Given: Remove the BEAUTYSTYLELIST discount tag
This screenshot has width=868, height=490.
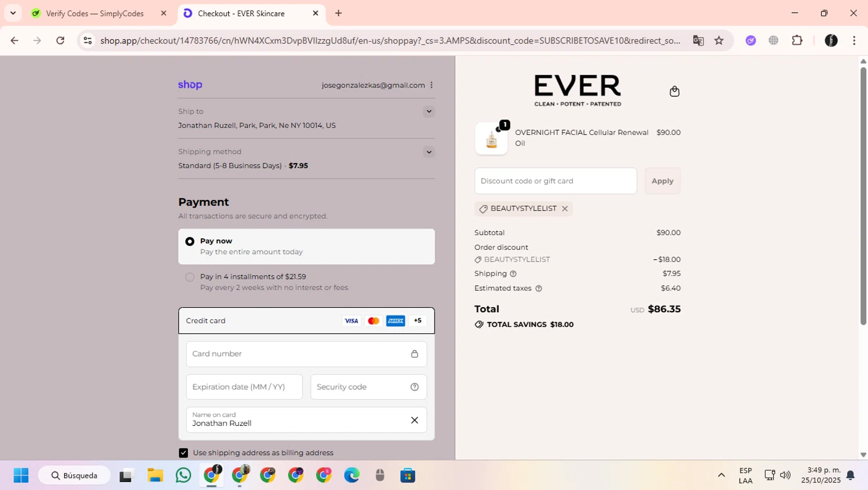Looking at the screenshot, I should click(x=565, y=209).
